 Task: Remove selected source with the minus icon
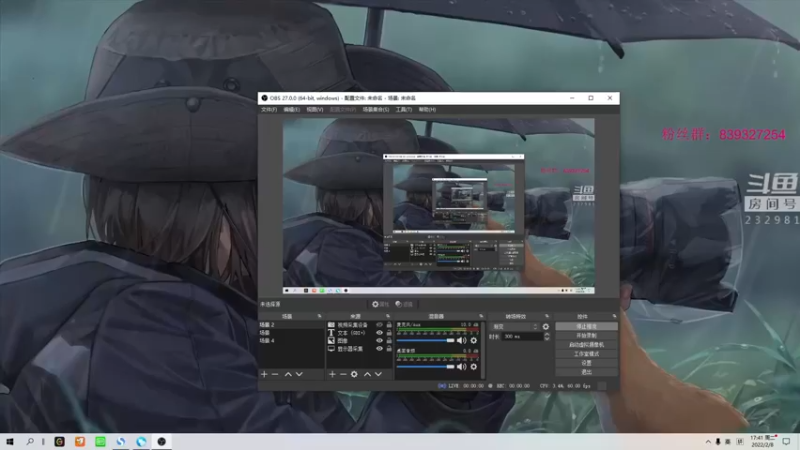click(x=343, y=374)
